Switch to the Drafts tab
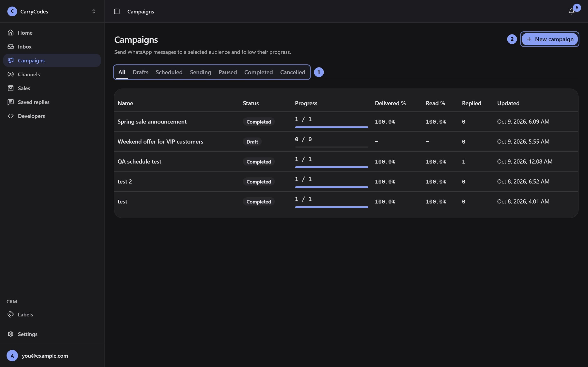 pos(140,72)
